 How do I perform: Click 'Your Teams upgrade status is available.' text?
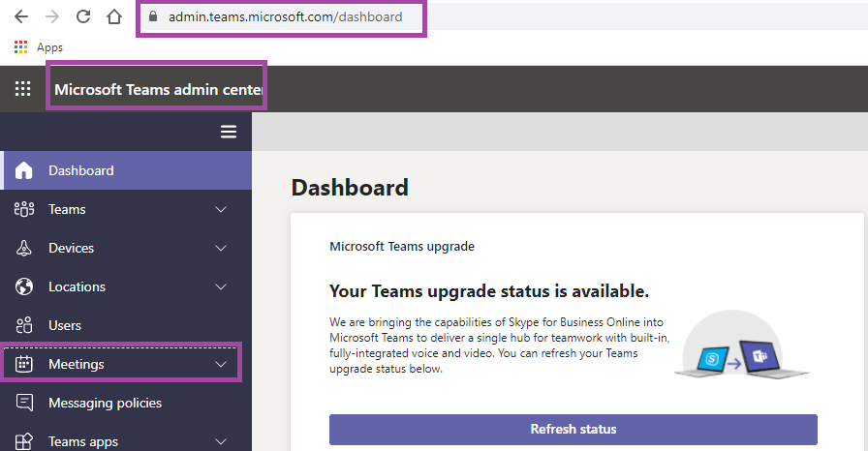(x=489, y=291)
